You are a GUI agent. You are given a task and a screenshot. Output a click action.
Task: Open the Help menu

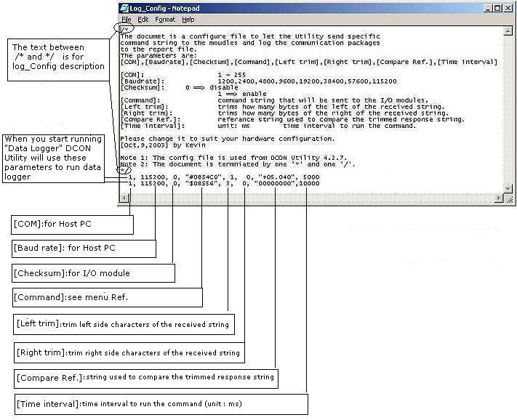tap(188, 20)
